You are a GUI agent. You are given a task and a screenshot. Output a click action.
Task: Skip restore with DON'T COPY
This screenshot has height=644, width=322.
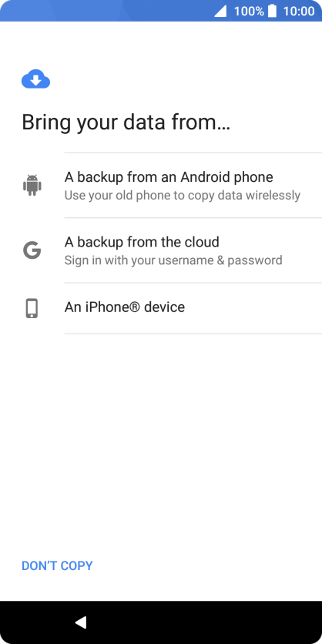tap(57, 565)
